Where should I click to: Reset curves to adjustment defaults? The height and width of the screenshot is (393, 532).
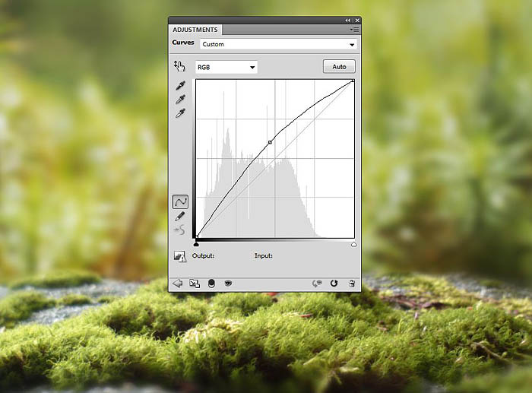(x=334, y=283)
